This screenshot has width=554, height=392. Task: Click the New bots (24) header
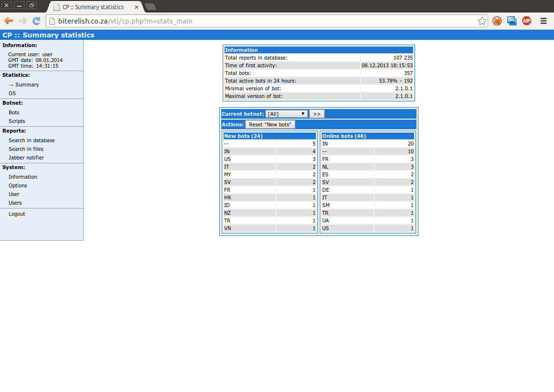(x=270, y=136)
